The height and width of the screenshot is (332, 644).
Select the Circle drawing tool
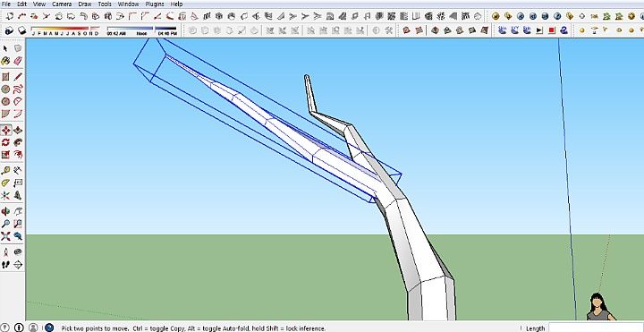click(5, 89)
